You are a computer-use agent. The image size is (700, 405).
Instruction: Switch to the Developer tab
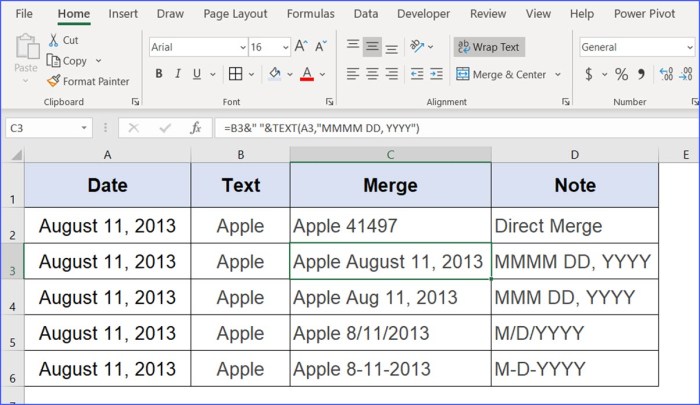click(x=423, y=14)
